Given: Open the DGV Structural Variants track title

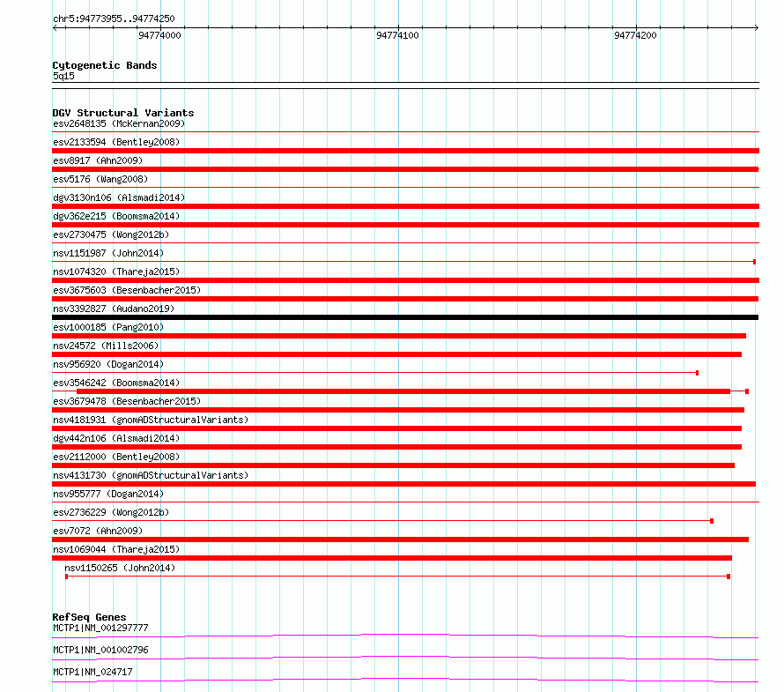Looking at the screenshot, I should 123,113.
